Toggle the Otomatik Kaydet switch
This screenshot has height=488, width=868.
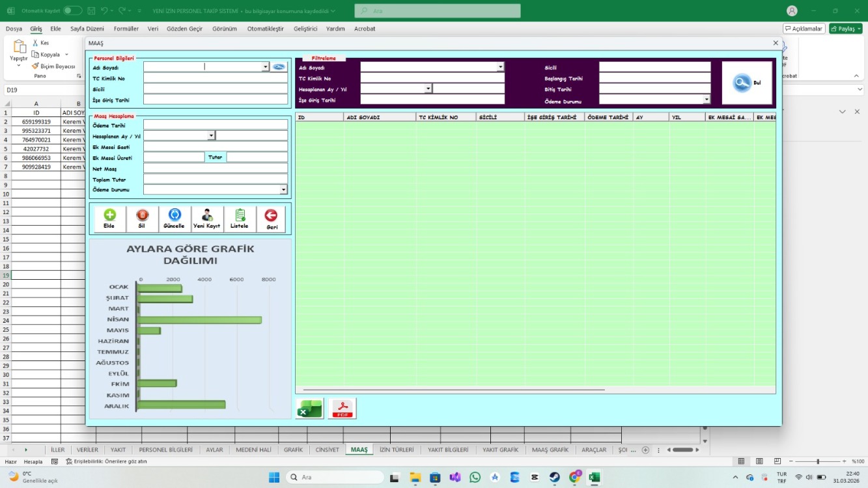click(72, 11)
